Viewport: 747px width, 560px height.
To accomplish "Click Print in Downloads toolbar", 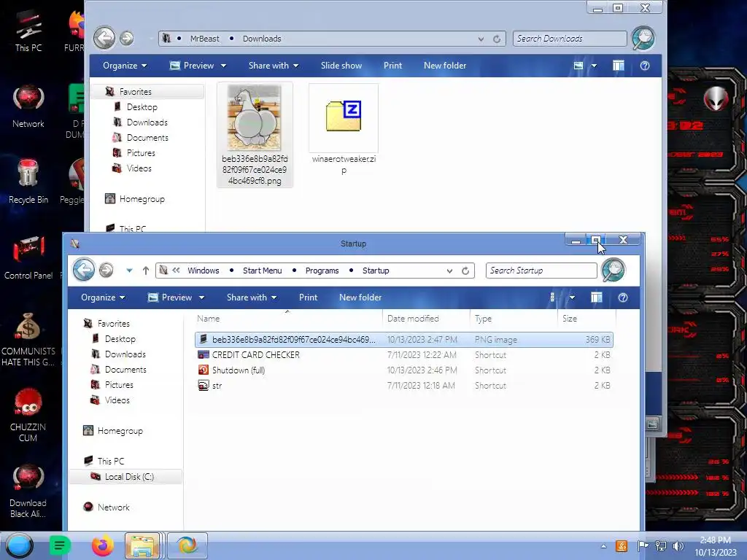I will pos(392,66).
